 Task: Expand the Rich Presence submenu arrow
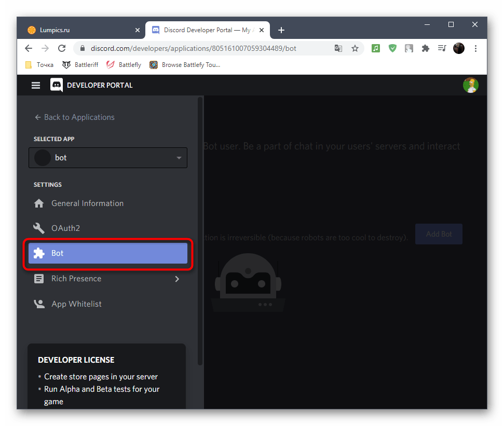click(x=177, y=279)
